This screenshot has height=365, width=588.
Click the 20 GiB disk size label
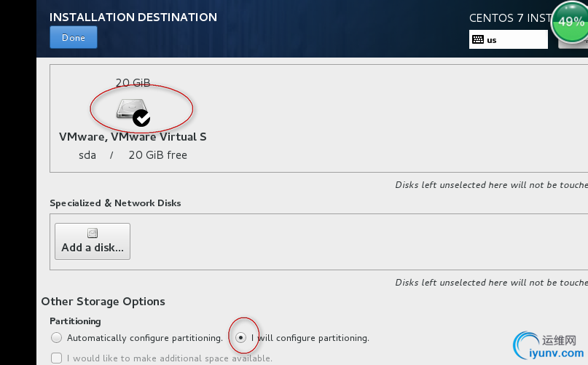(x=133, y=82)
